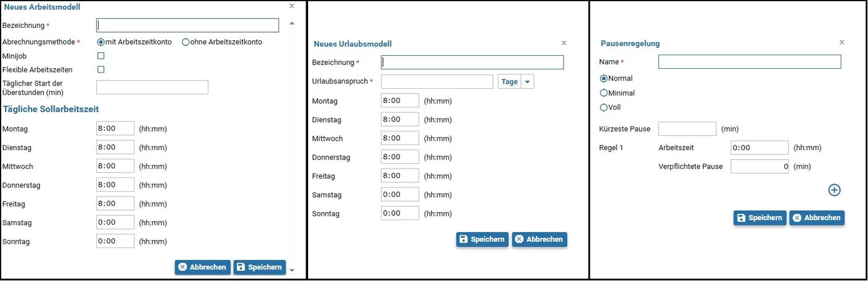The image size is (868, 281).
Task: Toggle Flexible Arbeitszeiten checkbox
Action: 101,69
